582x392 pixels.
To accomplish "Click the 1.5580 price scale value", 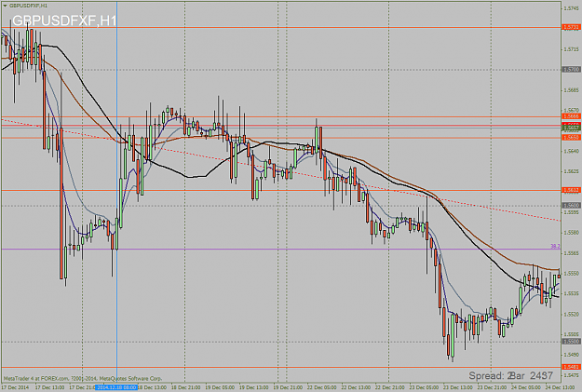I will (571, 233).
